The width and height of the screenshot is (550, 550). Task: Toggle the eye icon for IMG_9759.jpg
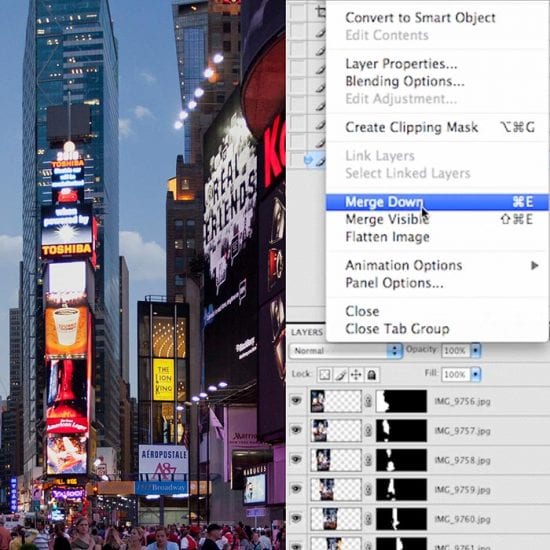point(296,489)
